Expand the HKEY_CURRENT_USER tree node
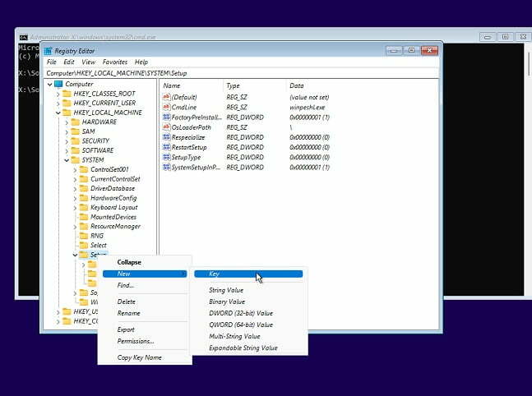Viewport: 532px width, 396px height. point(58,103)
